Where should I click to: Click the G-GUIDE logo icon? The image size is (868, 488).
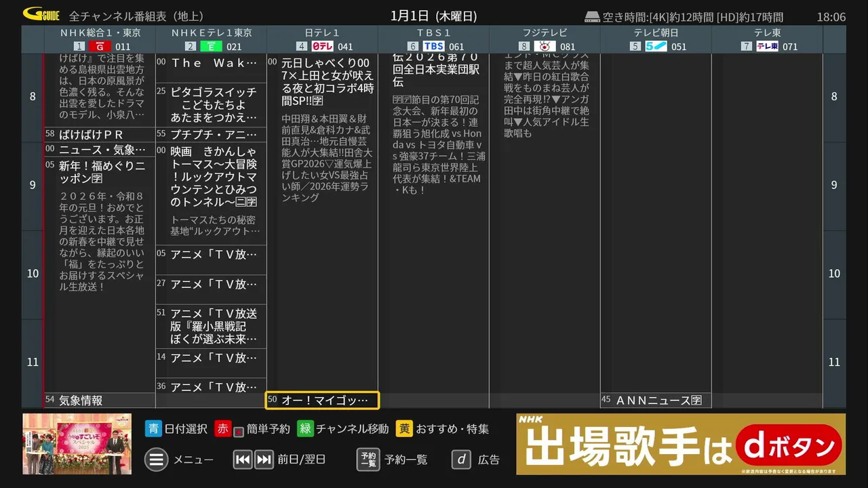[x=41, y=14]
